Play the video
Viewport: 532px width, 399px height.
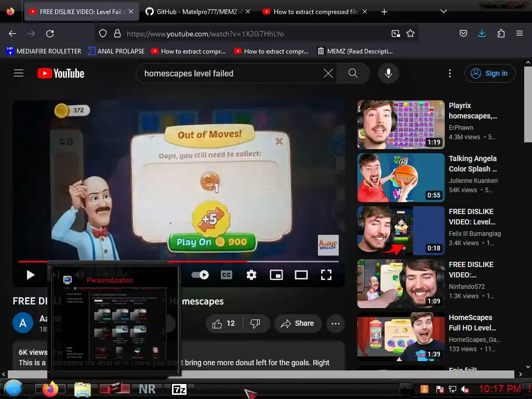coord(31,275)
